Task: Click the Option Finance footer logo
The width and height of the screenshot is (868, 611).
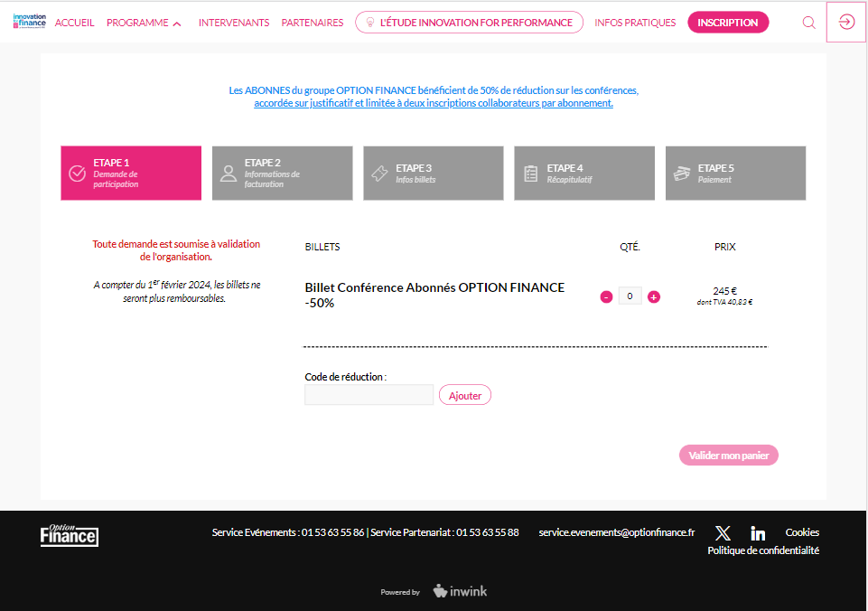Action: point(70,535)
